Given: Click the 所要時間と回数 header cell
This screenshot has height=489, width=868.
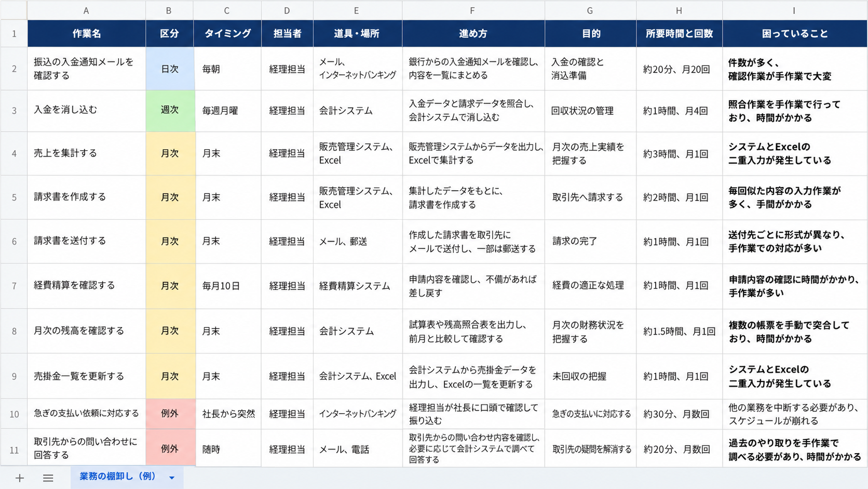Looking at the screenshot, I should 679,34.
